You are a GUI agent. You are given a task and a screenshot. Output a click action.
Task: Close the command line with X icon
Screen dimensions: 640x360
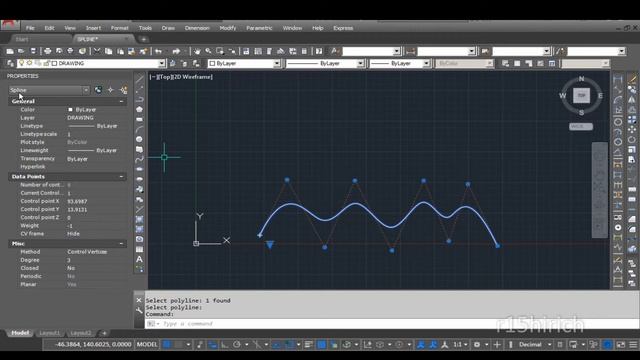click(139, 300)
